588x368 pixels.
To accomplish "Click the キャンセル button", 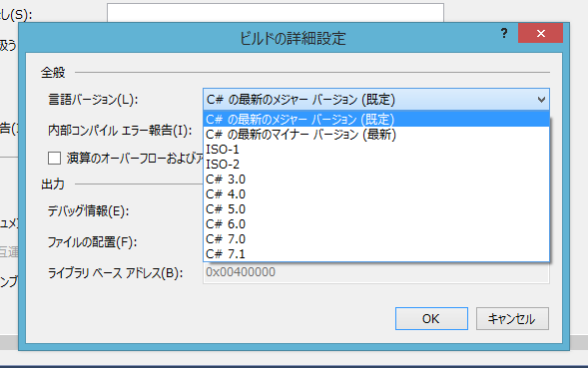I will click(x=512, y=318).
